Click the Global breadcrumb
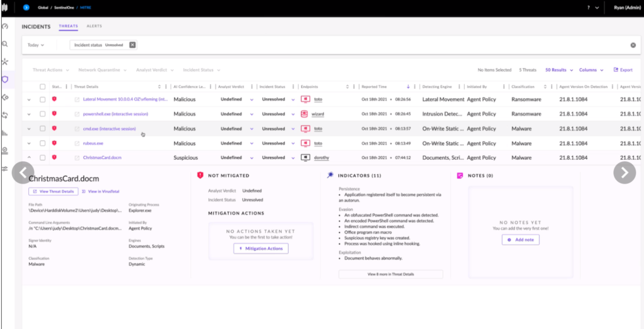The height and width of the screenshot is (329, 644). 43,8
